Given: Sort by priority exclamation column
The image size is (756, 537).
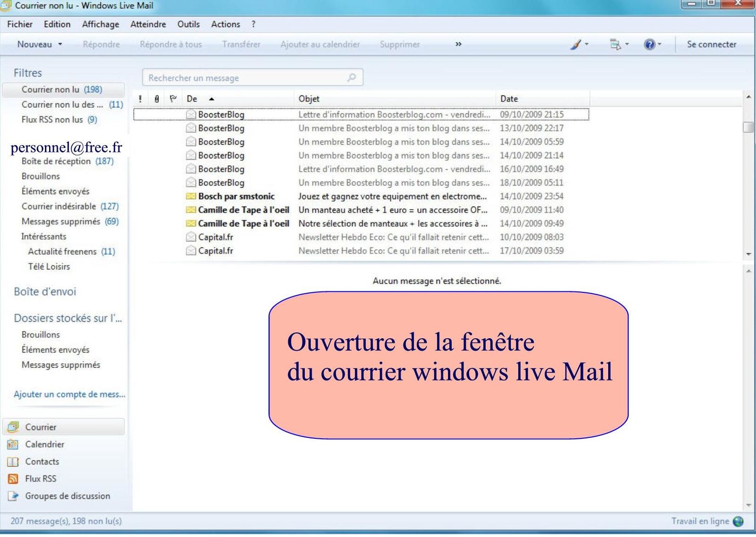Looking at the screenshot, I should tap(140, 99).
